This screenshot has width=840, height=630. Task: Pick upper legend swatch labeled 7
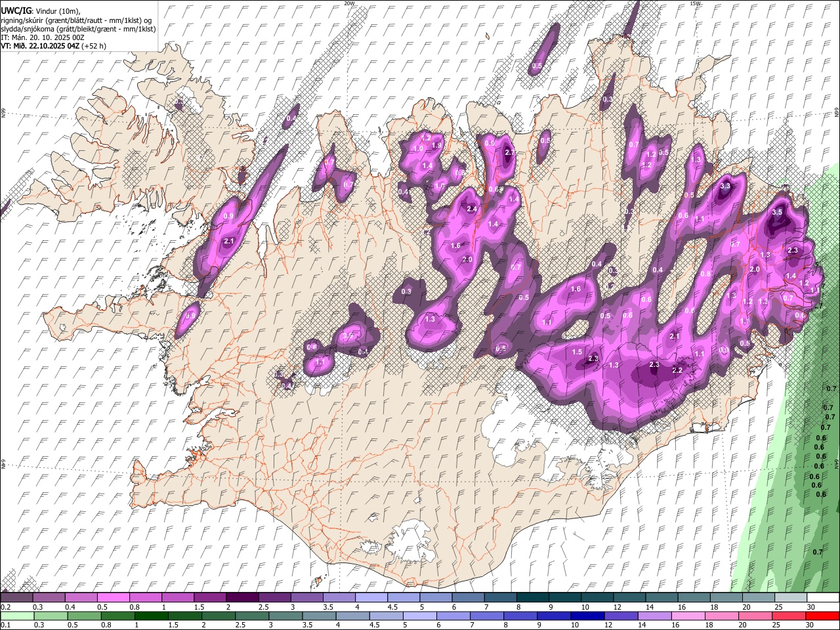click(501, 597)
